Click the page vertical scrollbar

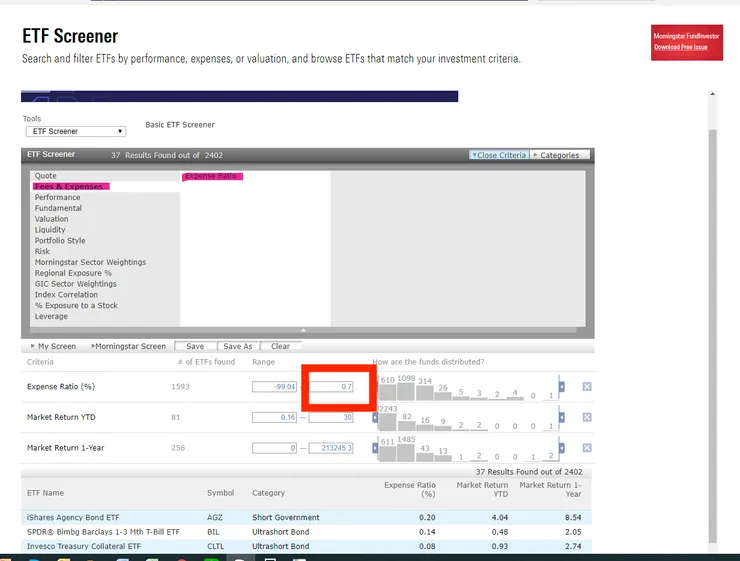pyautogui.click(x=713, y=336)
